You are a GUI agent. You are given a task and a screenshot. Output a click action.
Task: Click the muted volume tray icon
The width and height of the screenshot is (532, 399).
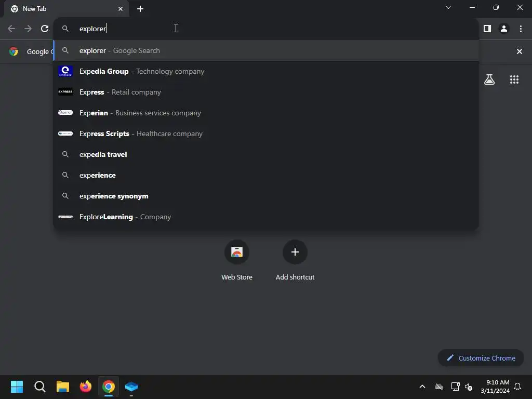(x=469, y=387)
